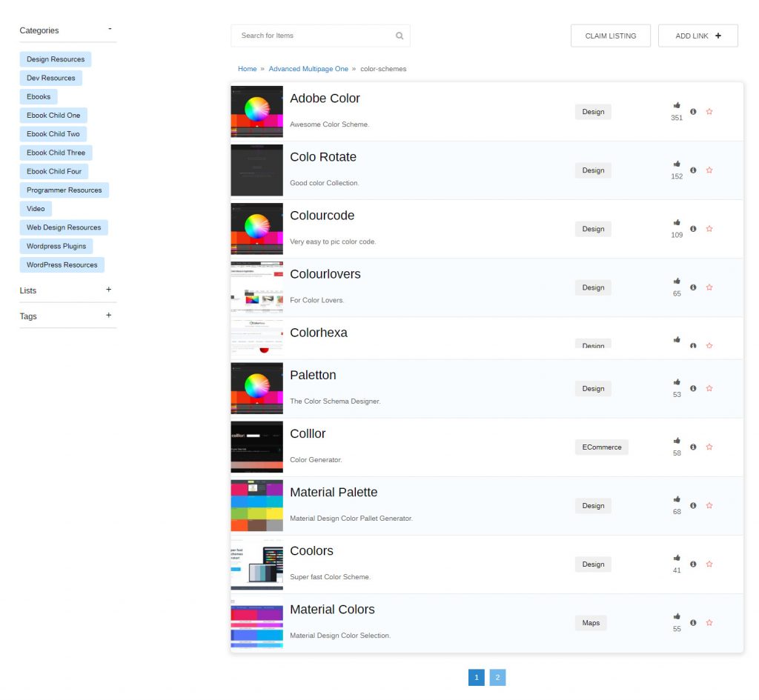
Task: Select pagination page 1
Action: coord(477,677)
